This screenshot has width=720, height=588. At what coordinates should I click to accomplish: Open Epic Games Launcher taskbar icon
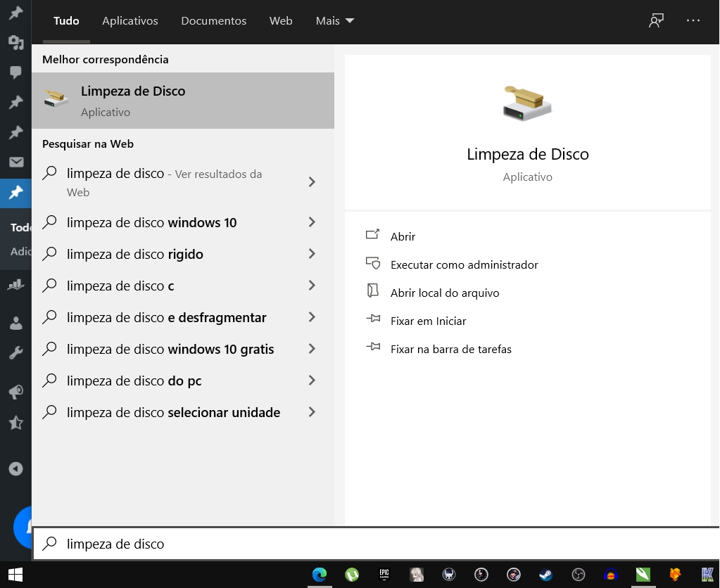[384, 574]
